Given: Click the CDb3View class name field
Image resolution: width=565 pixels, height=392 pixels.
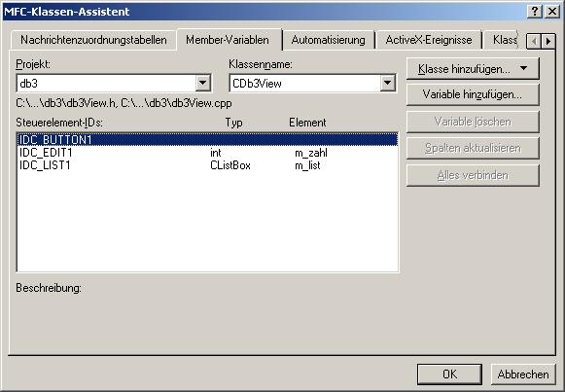Looking at the screenshot, I should [x=312, y=84].
